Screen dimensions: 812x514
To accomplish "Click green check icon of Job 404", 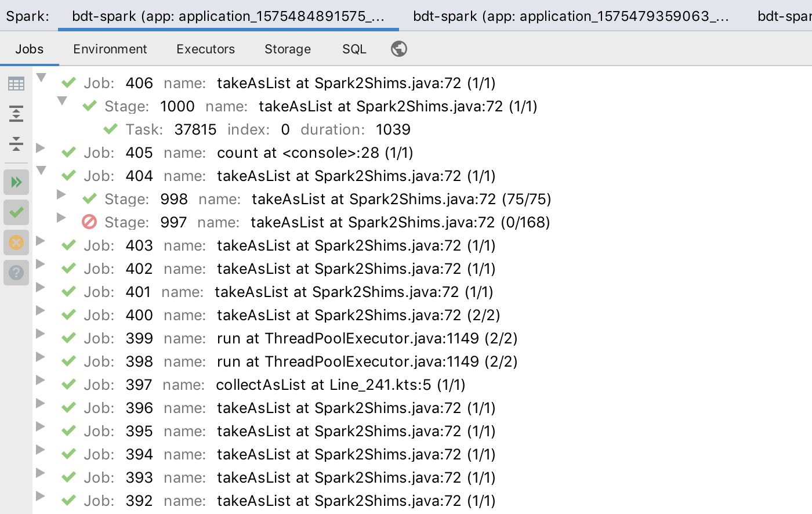I will click(69, 175).
